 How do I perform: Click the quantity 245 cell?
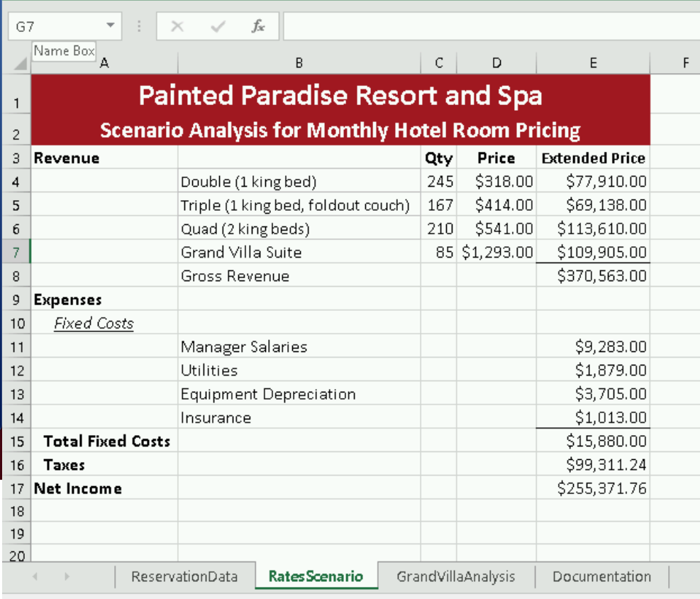439,182
